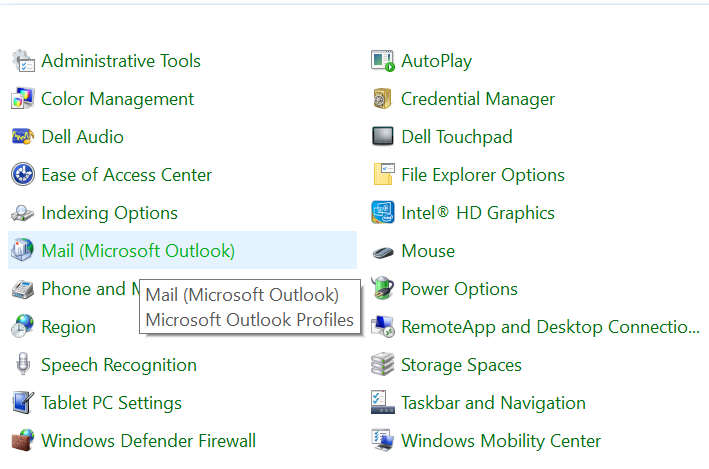Open the Dell Audio icon

pos(23,137)
